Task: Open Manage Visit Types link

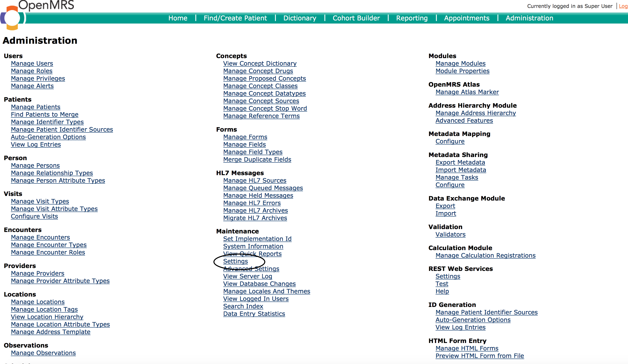Action: click(40, 201)
